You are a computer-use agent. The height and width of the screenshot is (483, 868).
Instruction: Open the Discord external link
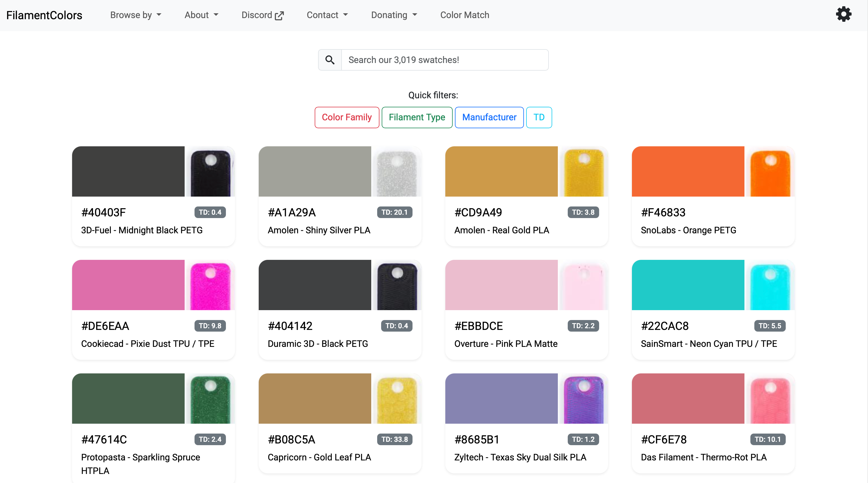262,15
